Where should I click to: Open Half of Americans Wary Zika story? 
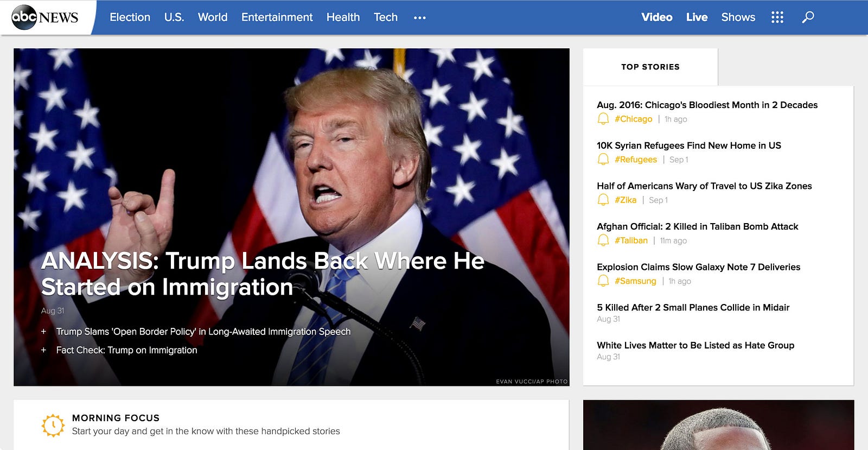704,186
